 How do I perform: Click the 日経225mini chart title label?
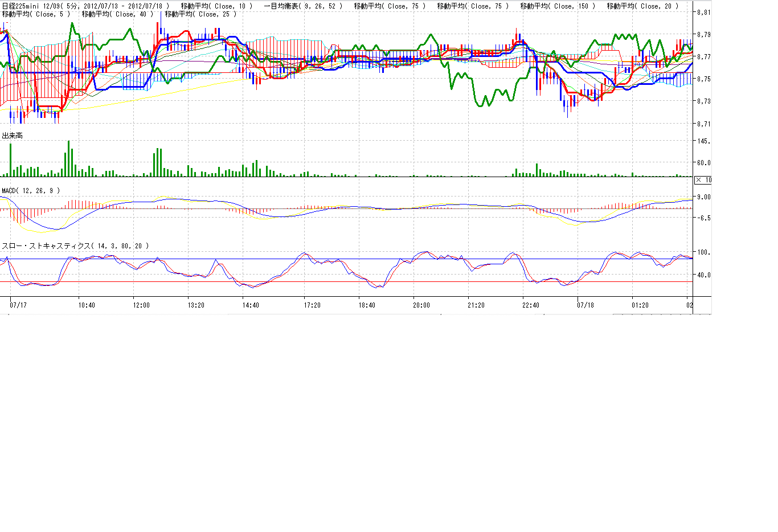tap(85, 6)
